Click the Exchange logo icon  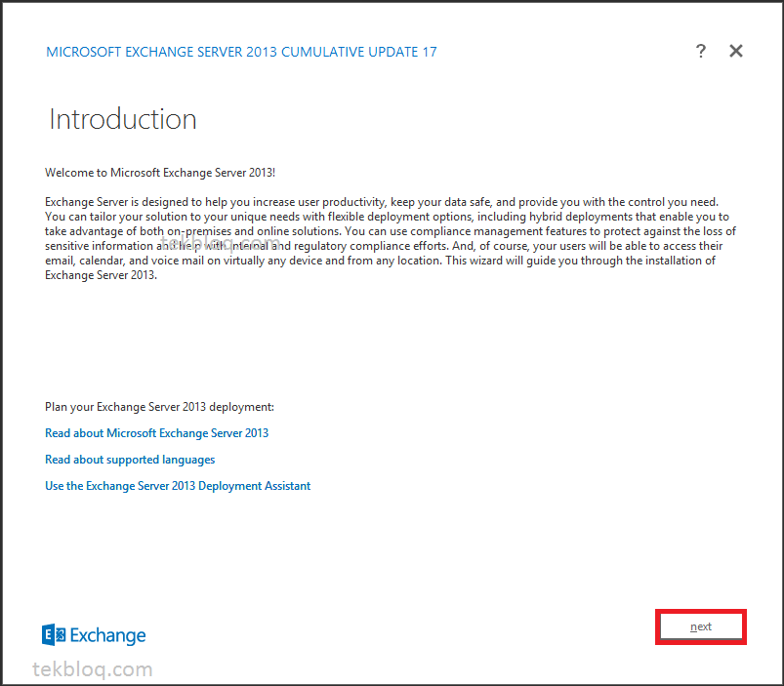[54, 634]
